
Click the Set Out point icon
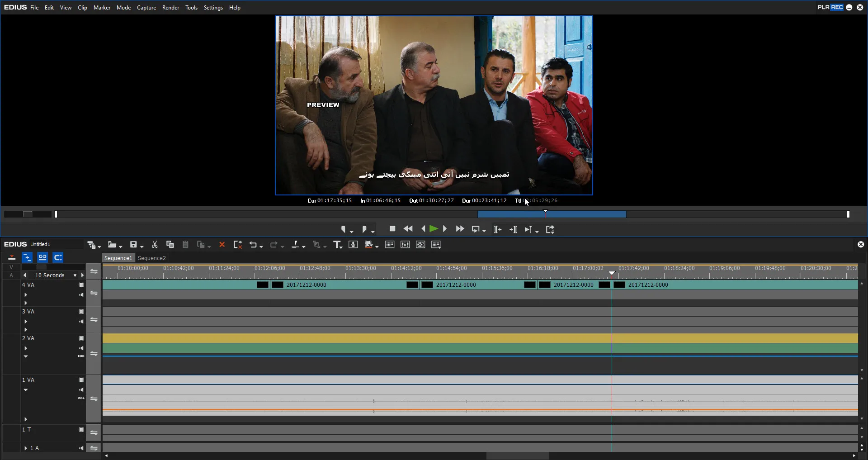(364, 229)
